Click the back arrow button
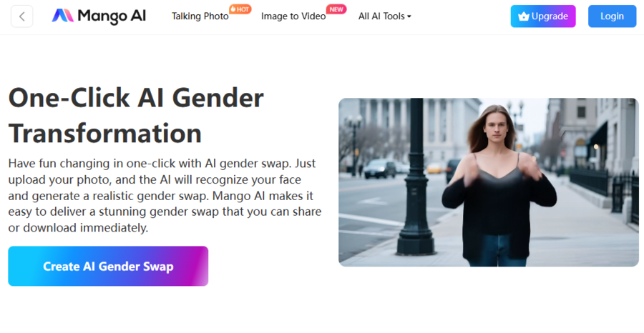Viewport: 644px width, 333px height. tap(21, 16)
